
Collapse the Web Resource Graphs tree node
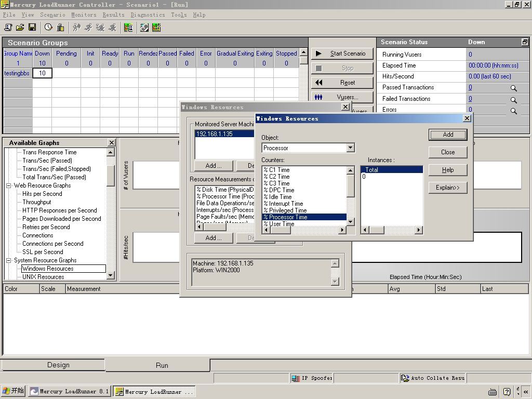point(8,185)
